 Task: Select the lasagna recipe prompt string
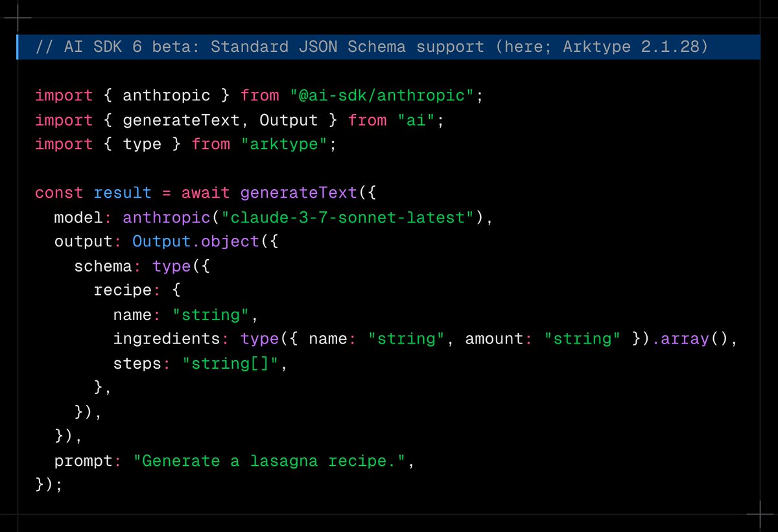click(271, 461)
